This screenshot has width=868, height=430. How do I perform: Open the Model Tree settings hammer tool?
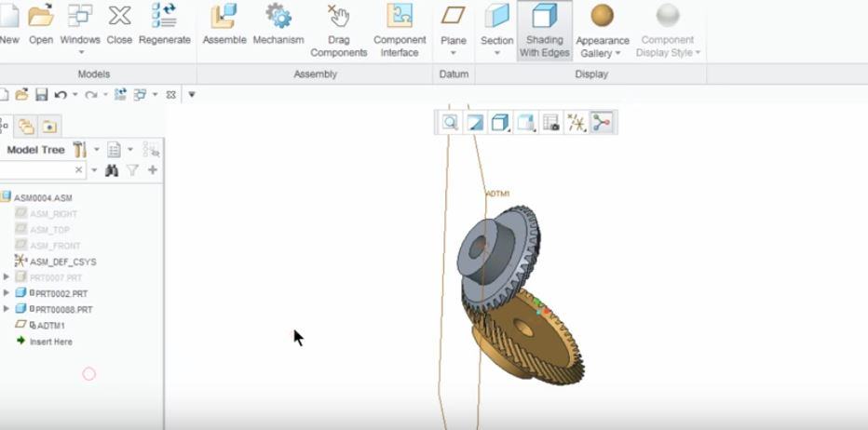click(x=80, y=150)
